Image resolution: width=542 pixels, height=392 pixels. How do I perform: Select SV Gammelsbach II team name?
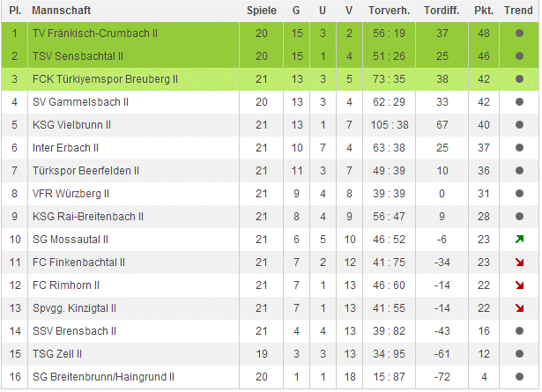80,101
